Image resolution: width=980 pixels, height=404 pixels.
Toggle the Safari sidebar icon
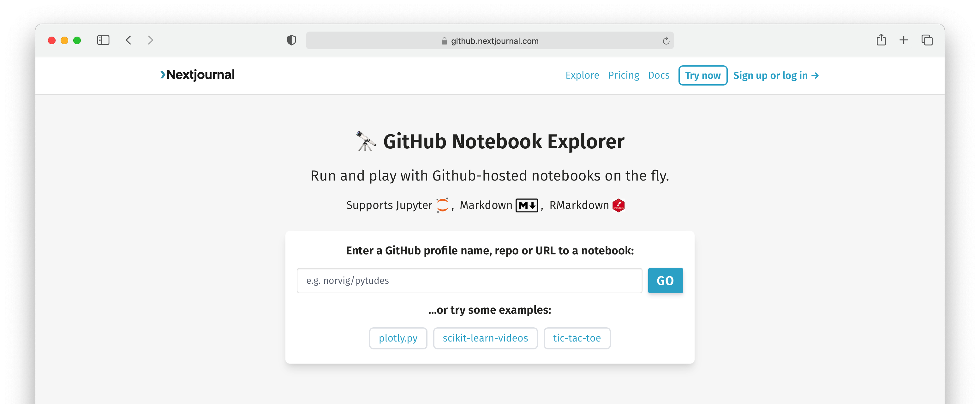point(103,40)
